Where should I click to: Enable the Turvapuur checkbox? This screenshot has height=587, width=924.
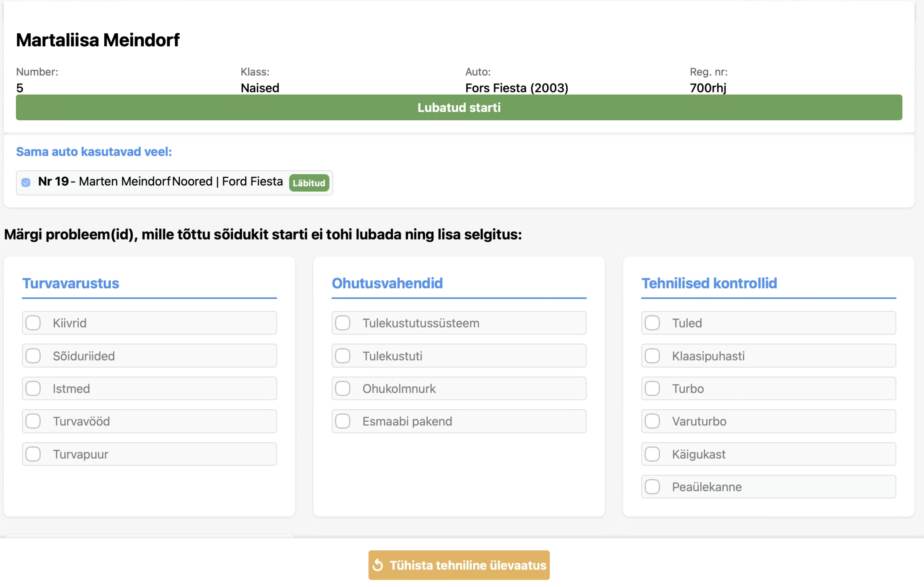coord(33,454)
